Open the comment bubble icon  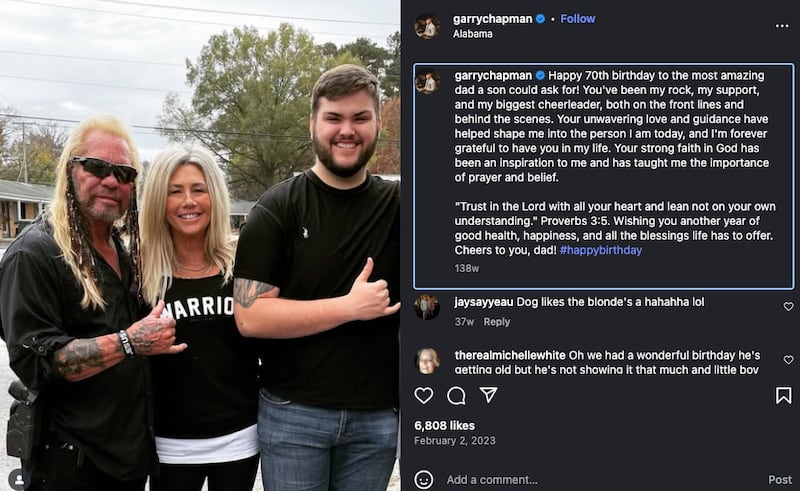coord(456,396)
